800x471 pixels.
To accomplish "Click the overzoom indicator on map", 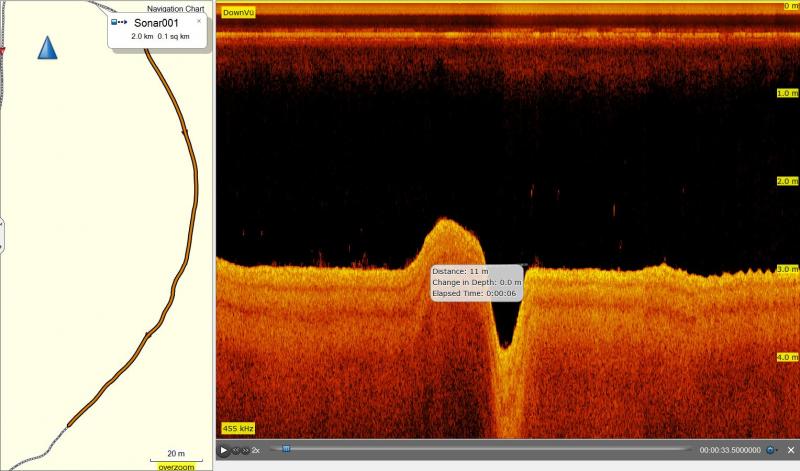I will (x=176, y=466).
